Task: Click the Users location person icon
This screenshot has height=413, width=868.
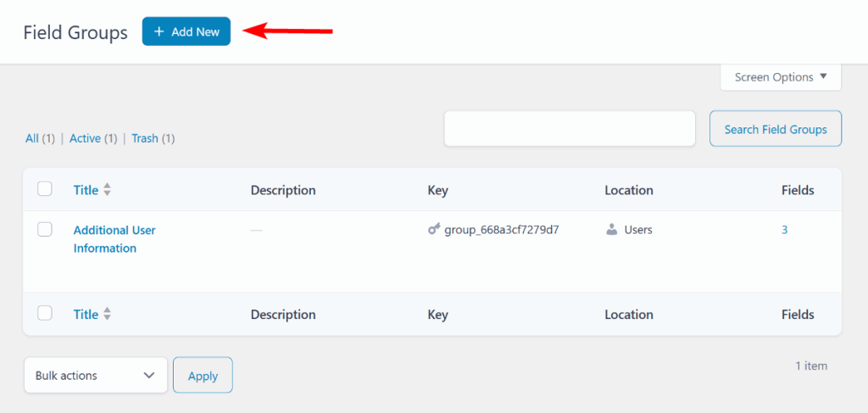Action: [x=611, y=230]
